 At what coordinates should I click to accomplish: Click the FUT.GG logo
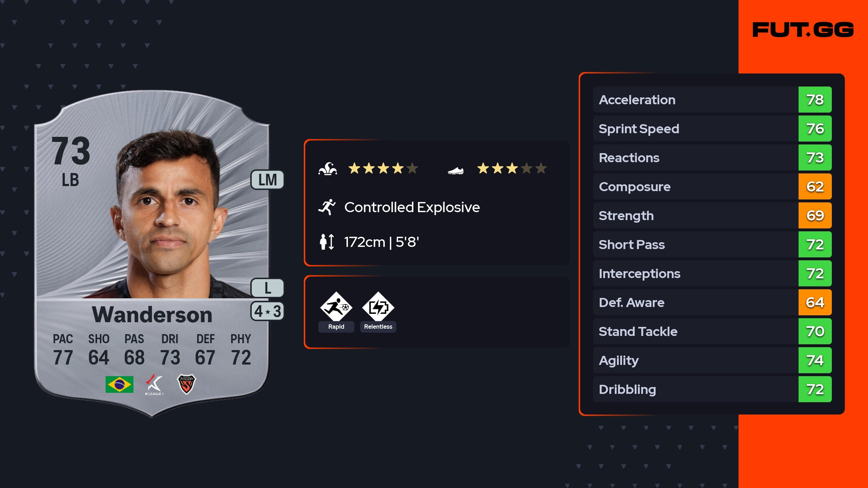(803, 30)
